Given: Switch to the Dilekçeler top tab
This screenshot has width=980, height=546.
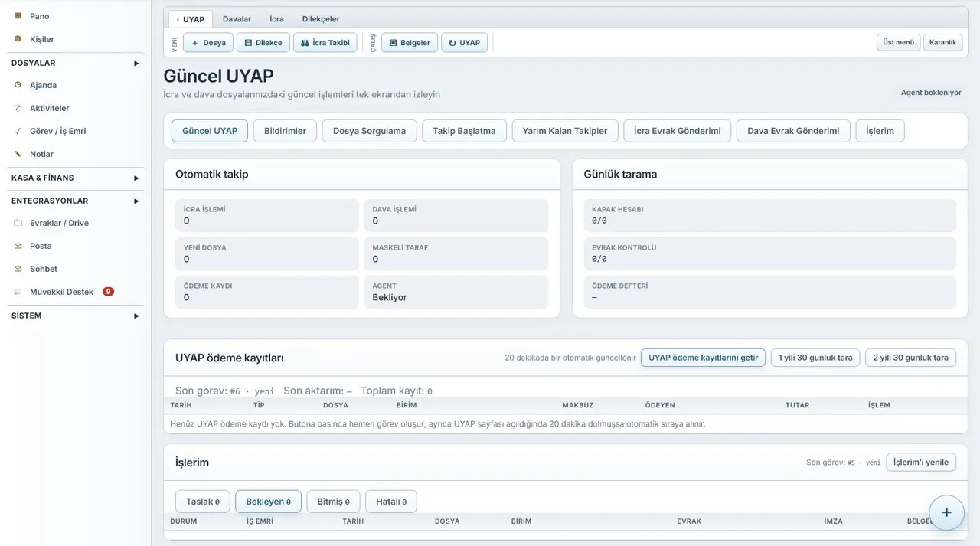Looking at the screenshot, I should pyautogui.click(x=321, y=19).
